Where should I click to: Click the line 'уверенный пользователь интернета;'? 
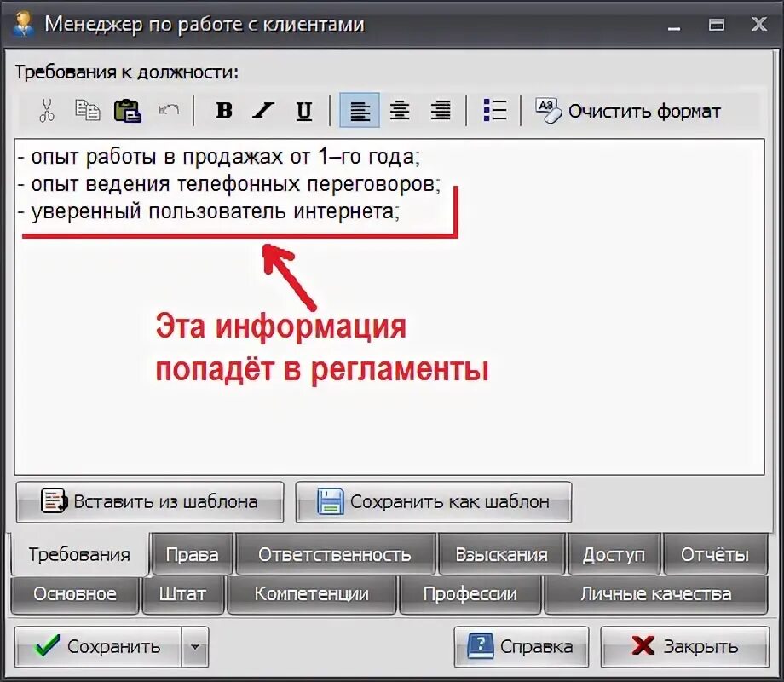tap(209, 211)
